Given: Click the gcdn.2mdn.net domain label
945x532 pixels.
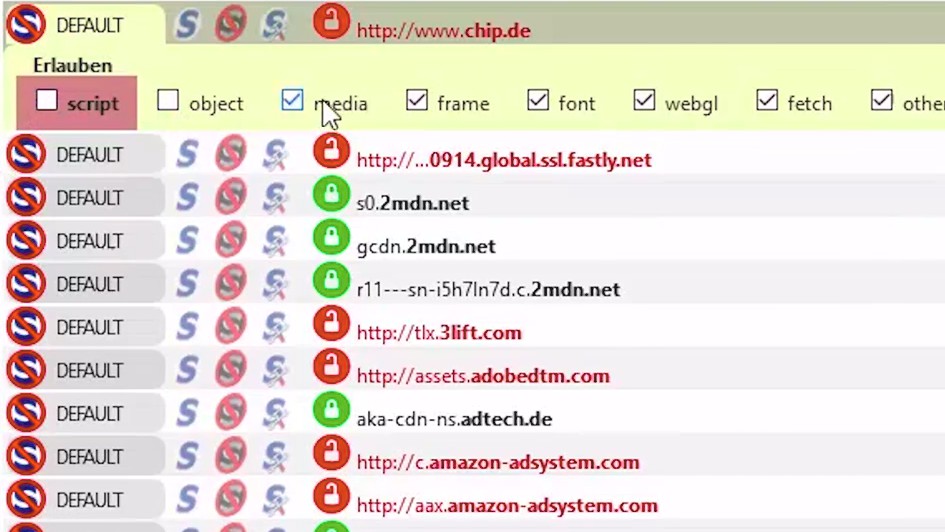Looking at the screenshot, I should click(426, 246).
